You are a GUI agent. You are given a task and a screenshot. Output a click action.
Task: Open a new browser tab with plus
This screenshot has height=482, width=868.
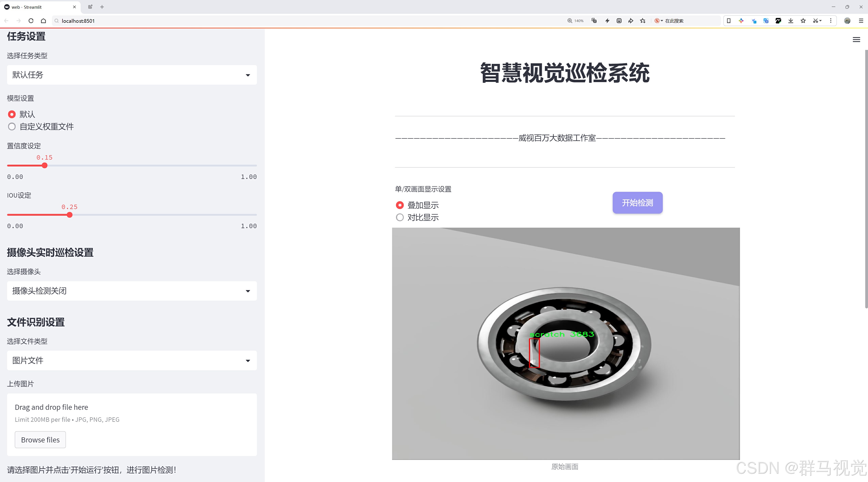coord(102,7)
